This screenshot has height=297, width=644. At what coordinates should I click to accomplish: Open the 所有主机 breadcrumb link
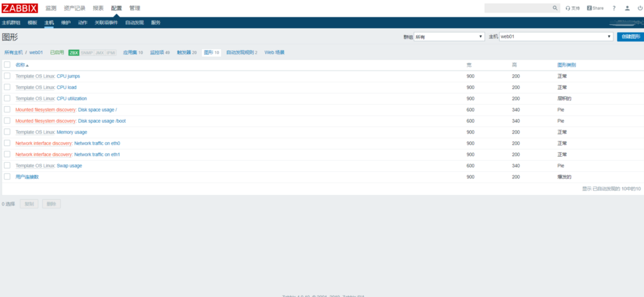(x=13, y=53)
